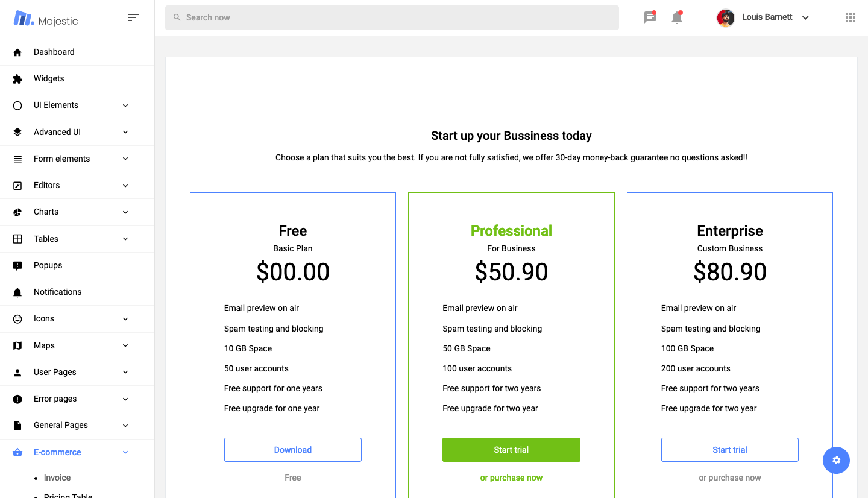Viewport: 868px width, 498px height.
Task: Click the Majestic logo
Action: (x=46, y=19)
